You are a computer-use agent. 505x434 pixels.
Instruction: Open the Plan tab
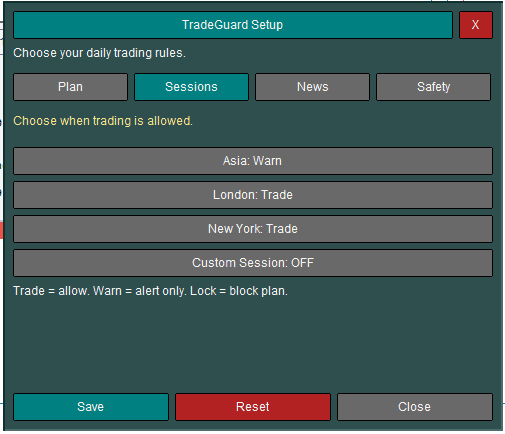[70, 87]
